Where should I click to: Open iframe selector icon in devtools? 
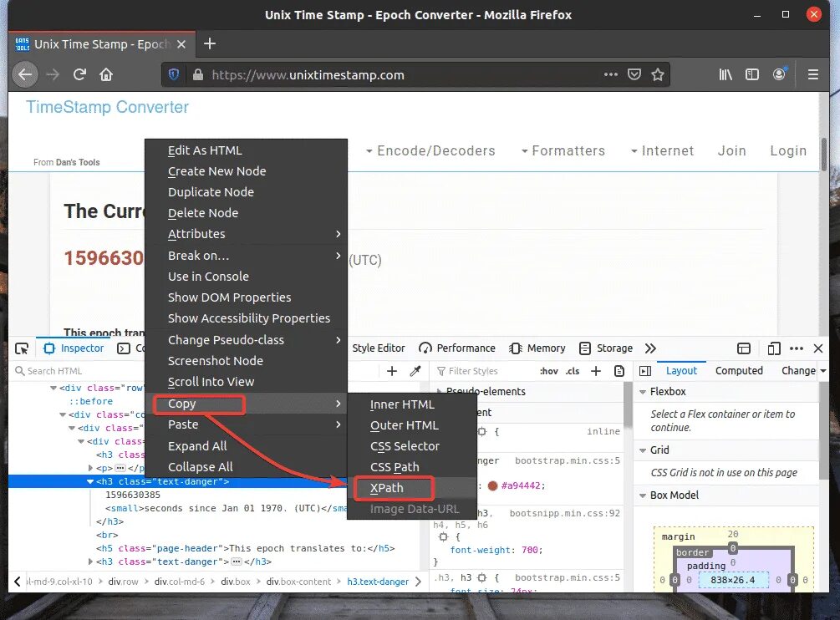coord(744,348)
